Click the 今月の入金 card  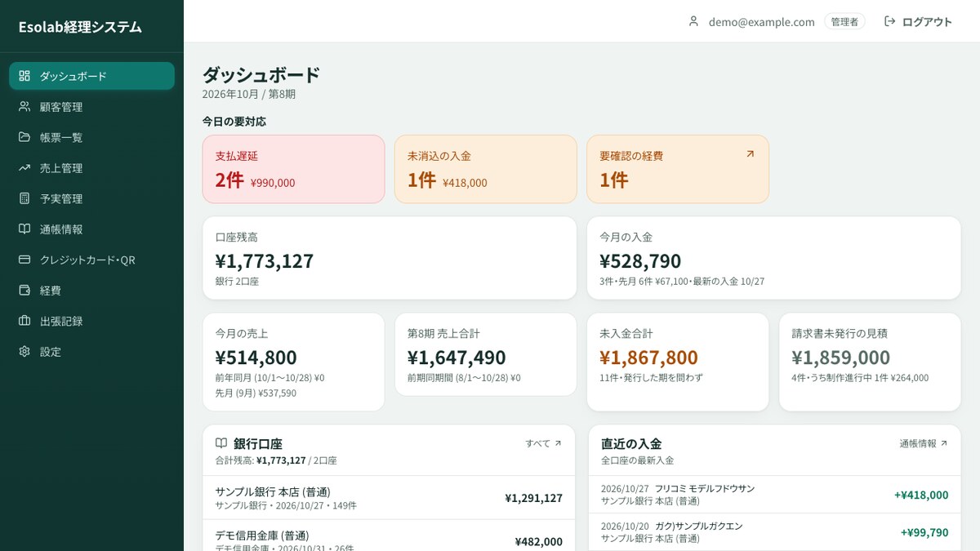774,258
